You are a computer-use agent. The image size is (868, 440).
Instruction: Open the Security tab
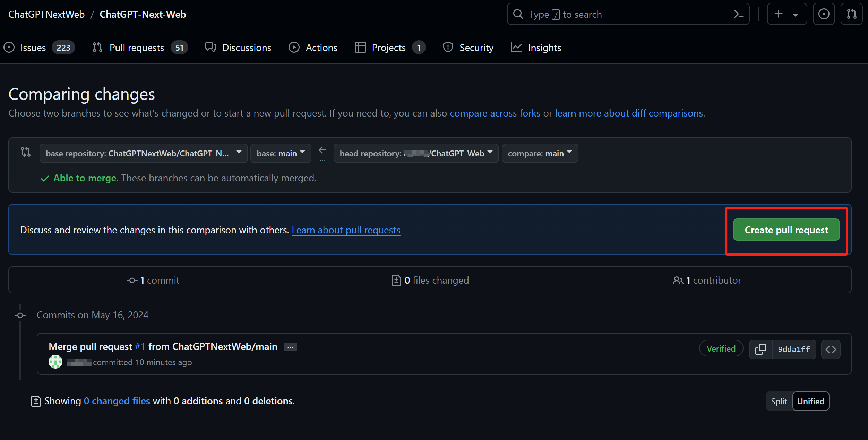468,48
